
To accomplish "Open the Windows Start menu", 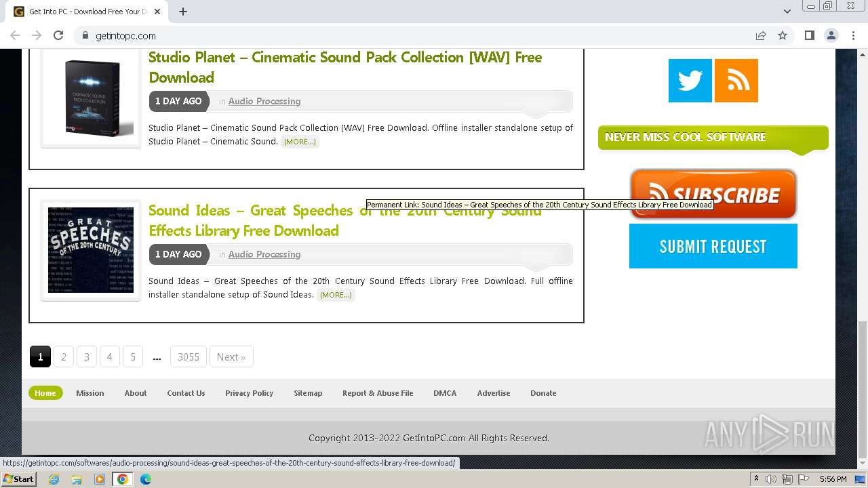I will [x=19, y=479].
